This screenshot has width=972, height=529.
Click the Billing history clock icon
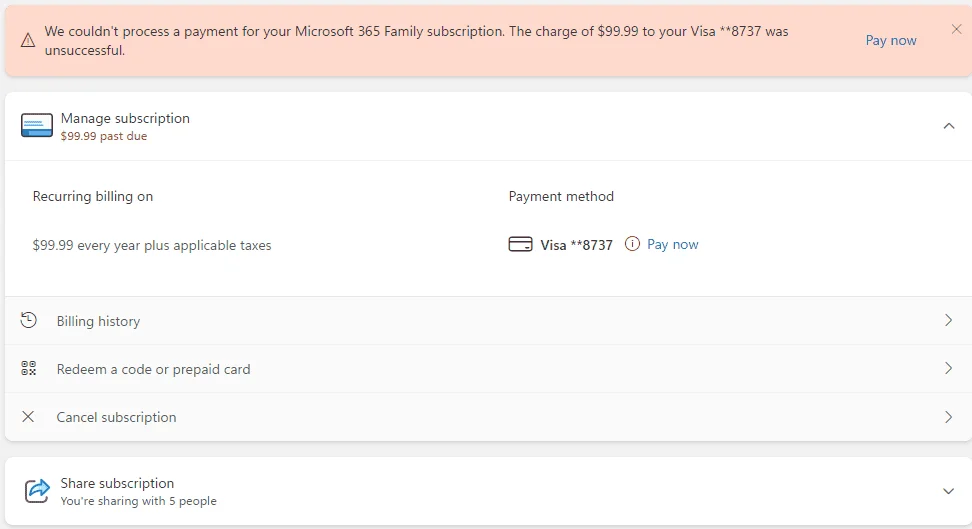(29, 320)
